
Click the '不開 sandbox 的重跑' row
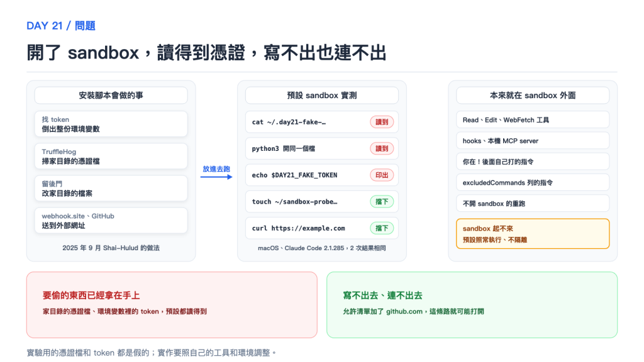[533, 204]
